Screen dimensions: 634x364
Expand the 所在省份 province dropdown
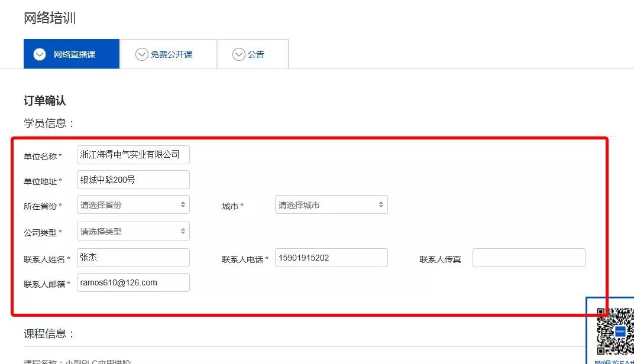[x=133, y=205]
